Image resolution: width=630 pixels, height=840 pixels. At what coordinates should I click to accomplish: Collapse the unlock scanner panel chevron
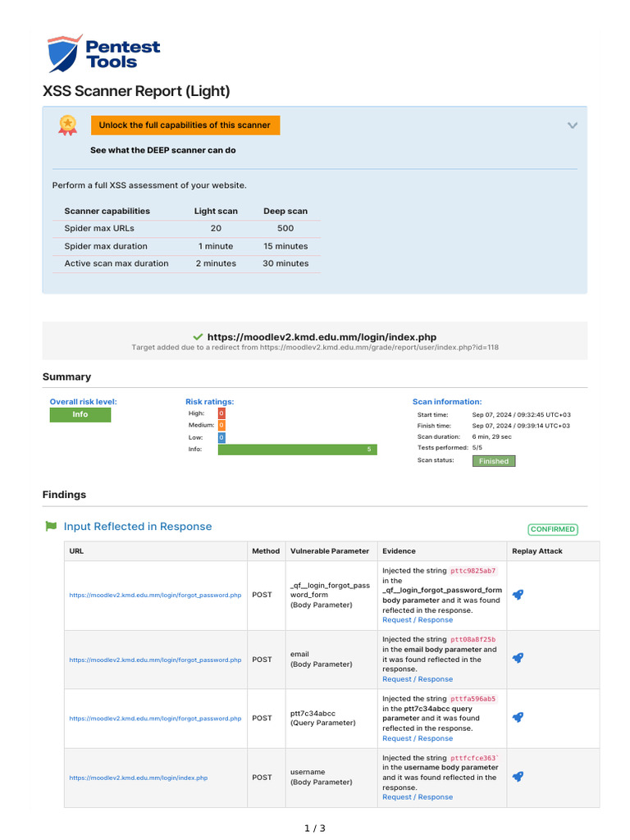click(572, 126)
